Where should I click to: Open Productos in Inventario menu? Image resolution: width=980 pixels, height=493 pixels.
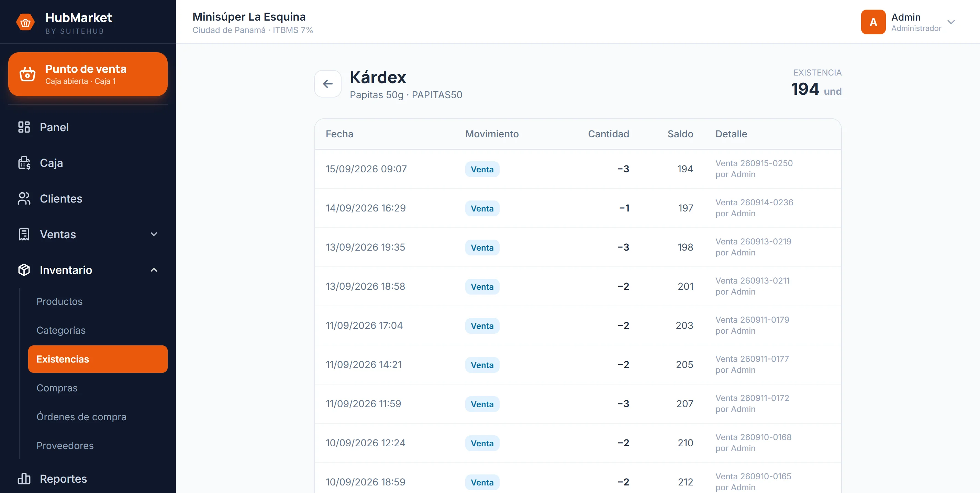point(59,301)
